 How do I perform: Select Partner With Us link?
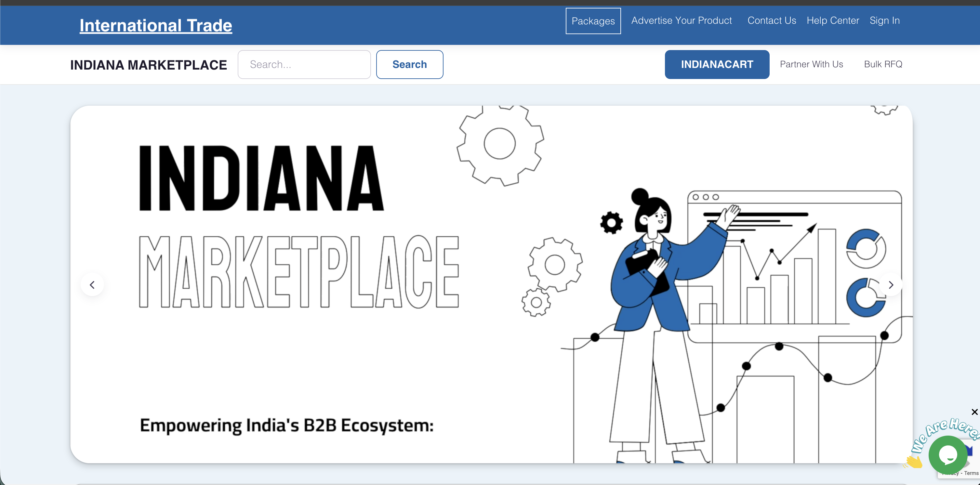[811, 64]
